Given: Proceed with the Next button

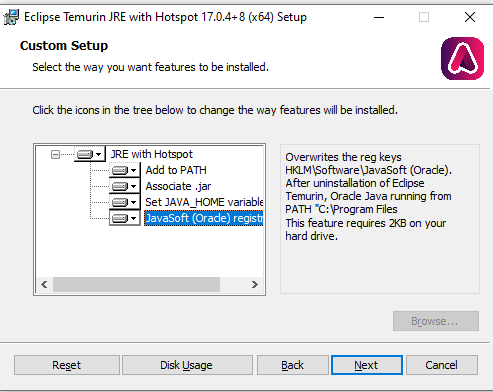Looking at the screenshot, I should 367,365.
